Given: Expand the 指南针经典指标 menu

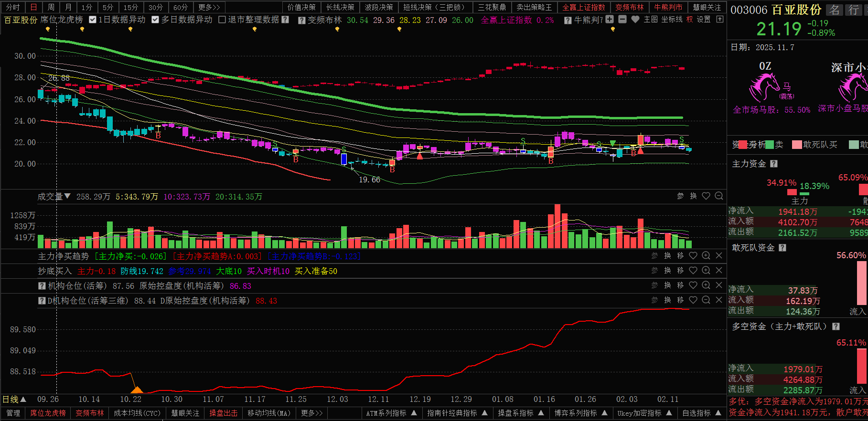Looking at the screenshot, I should pos(485,413).
